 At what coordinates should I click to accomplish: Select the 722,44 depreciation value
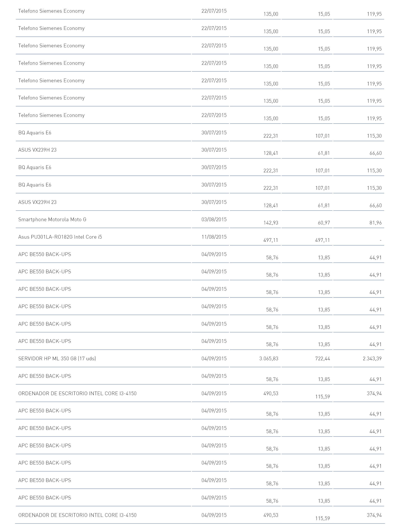pyautogui.click(x=323, y=358)
